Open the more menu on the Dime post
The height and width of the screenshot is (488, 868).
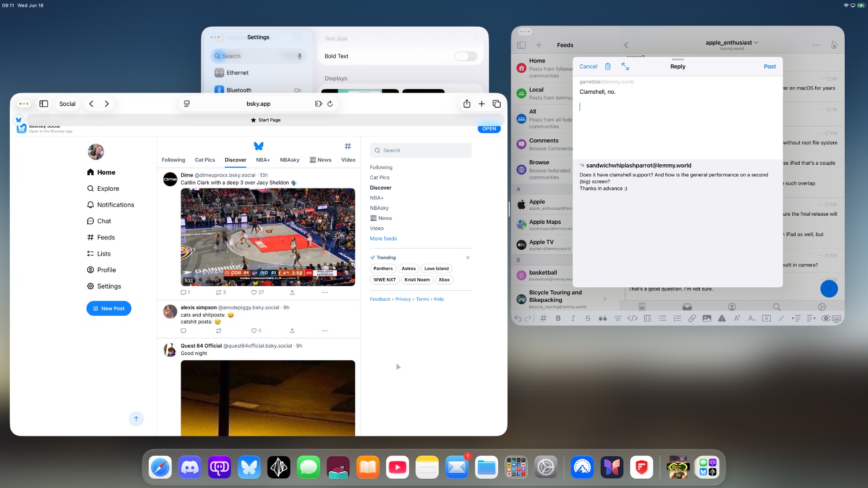pos(325,293)
